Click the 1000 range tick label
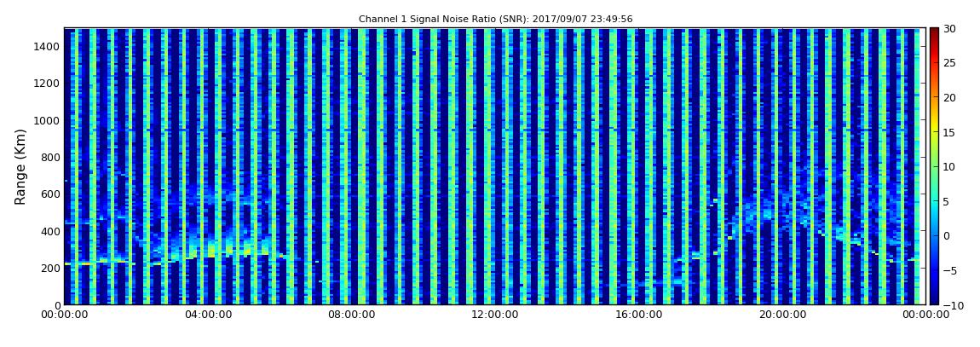 pyautogui.click(x=47, y=120)
